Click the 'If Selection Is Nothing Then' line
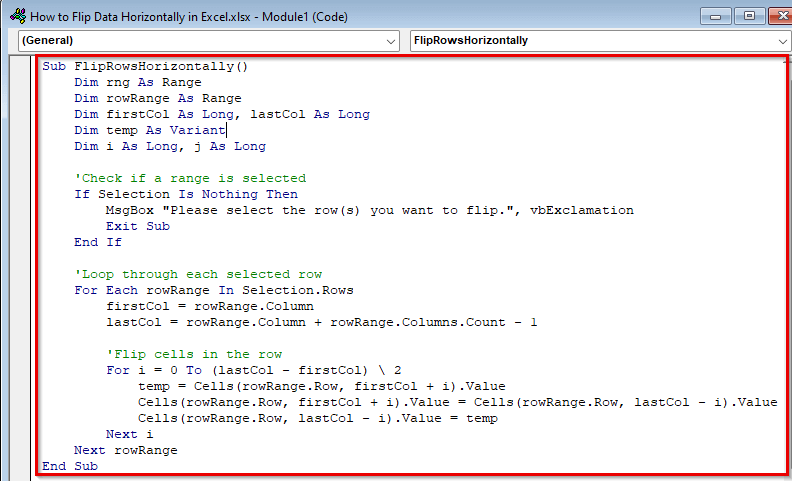The height and width of the screenshot is (481, 792). click(x=186, y=195)
